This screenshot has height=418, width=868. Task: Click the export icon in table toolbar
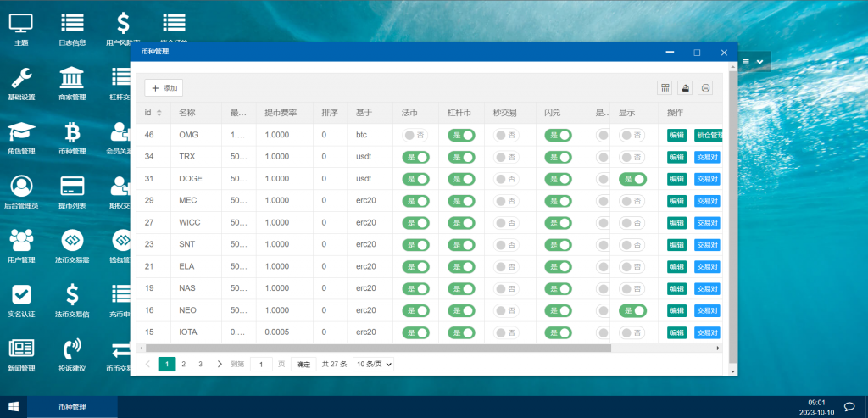pos(685,87)
